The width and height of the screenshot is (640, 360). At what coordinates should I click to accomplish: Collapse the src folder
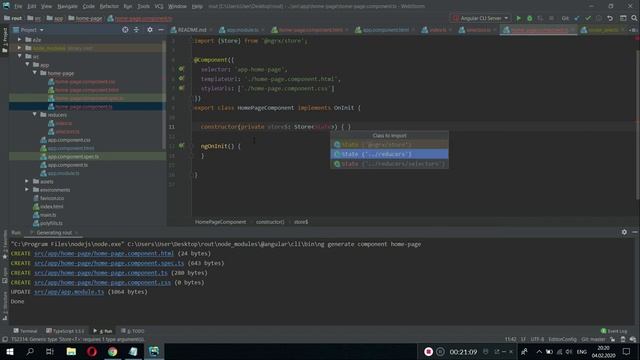tap(19, 56)
